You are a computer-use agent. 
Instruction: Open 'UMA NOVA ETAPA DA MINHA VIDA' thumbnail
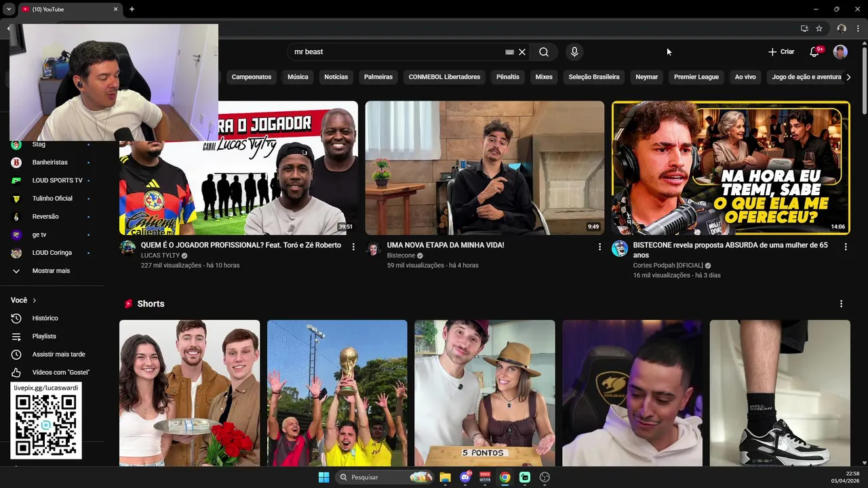click(x=485, y=168)
